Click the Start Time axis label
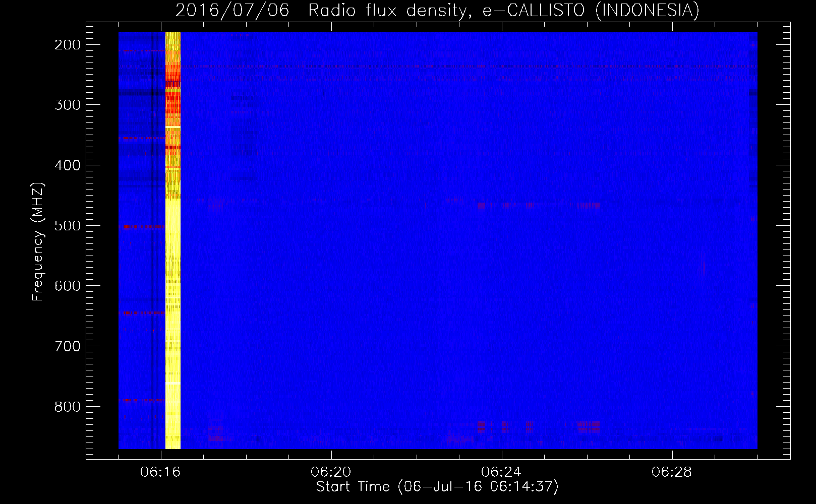This screenshot has height=504, width=816. pyautogui.click(x=437, y=487)
